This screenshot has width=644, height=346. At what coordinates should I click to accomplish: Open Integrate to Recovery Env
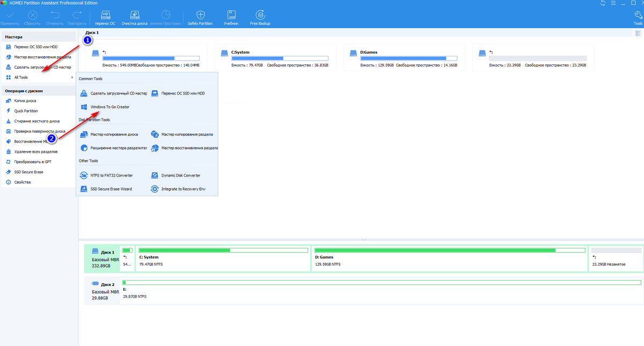178,189
